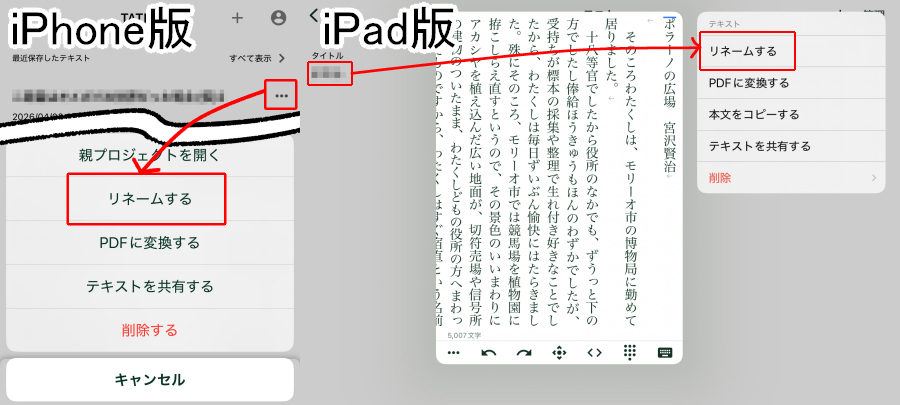This screenshot has height=405, width=900.
Task: Tap the three-dot menu beside the saved text
Action: click(x=281, y=96)
